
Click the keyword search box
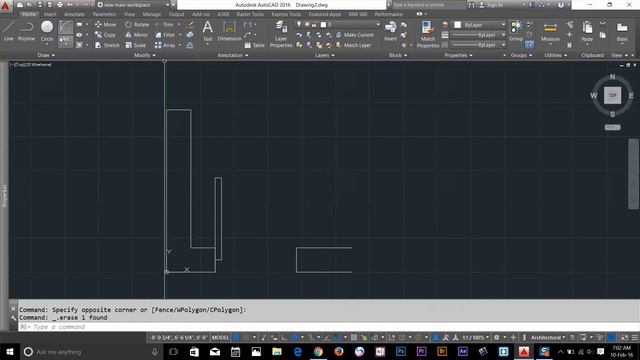(429, 5)
